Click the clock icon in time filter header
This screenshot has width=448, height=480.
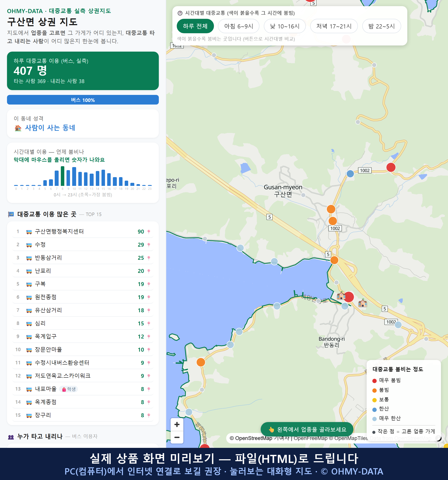point(180,13)
